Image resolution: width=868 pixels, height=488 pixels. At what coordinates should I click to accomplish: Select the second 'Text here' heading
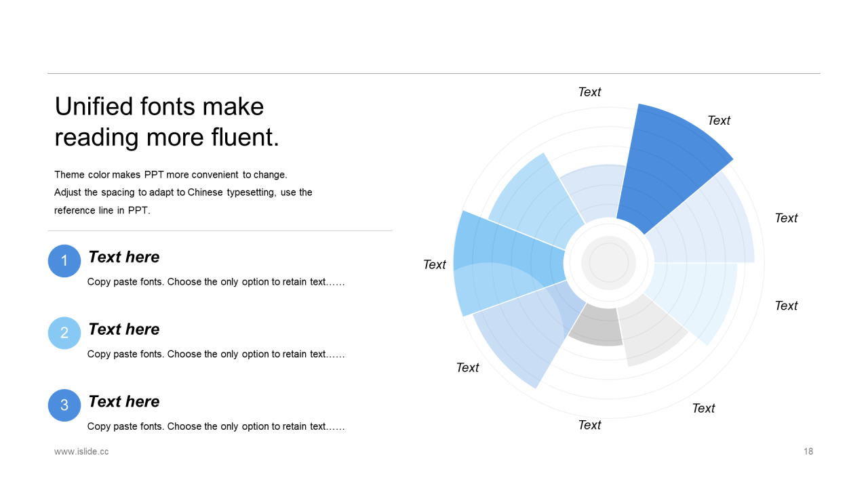tap(124, 329)
